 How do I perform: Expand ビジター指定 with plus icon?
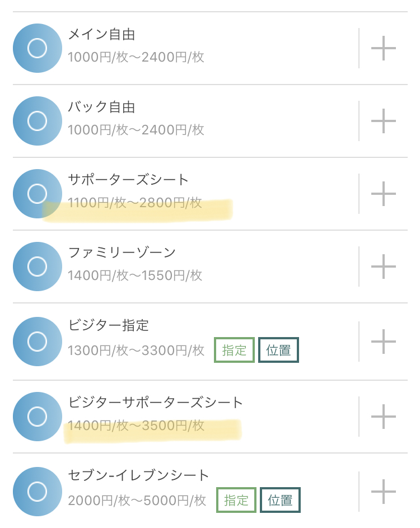[x=383, y=342]
